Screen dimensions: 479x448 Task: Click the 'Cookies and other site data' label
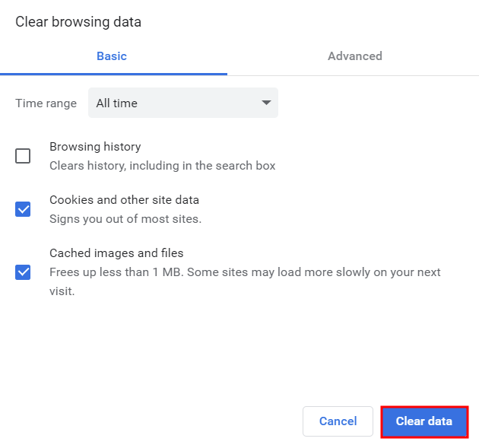(124, 200)
